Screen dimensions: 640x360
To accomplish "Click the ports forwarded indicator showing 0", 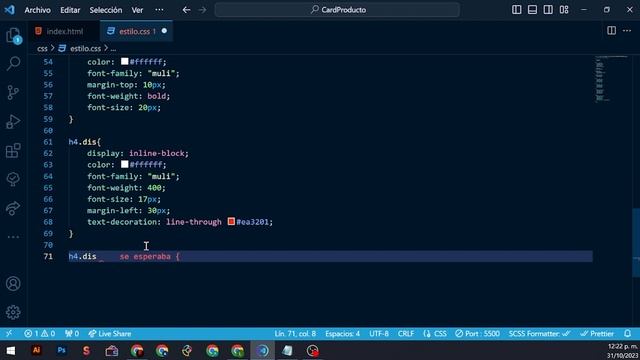I will coord(72,333).
